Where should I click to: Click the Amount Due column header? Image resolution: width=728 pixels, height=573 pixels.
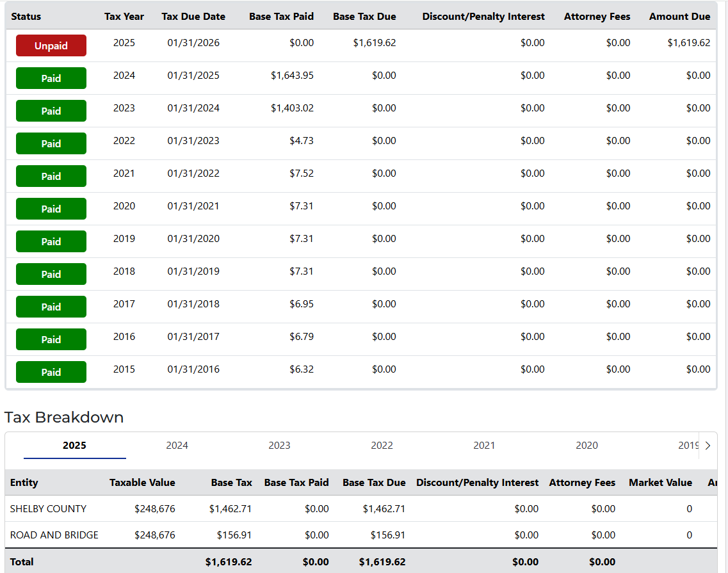coord(679,17)
